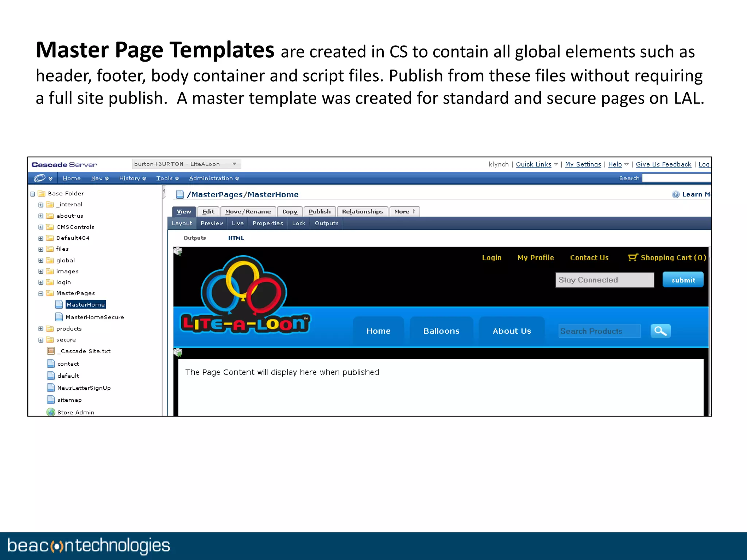The width and height of the screenshot is (747, 560).
Task: Click the NewsLetterSignUp page icon
Action: [x=51, y=388]
